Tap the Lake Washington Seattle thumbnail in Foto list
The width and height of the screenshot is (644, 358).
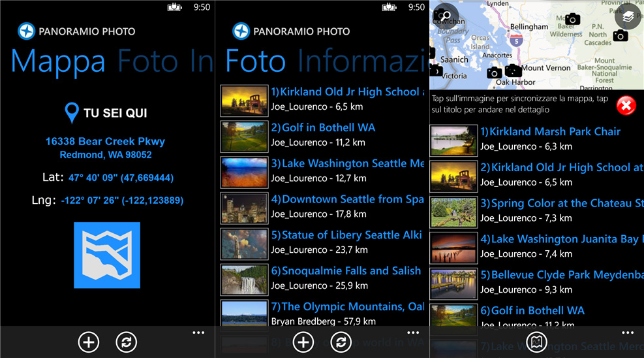click(x=245, y=172)
